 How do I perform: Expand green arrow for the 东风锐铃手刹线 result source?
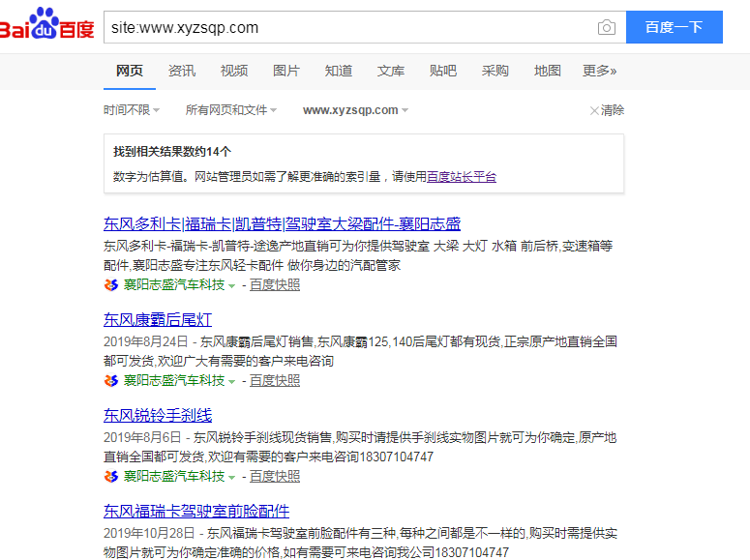[x=232, y=477]
